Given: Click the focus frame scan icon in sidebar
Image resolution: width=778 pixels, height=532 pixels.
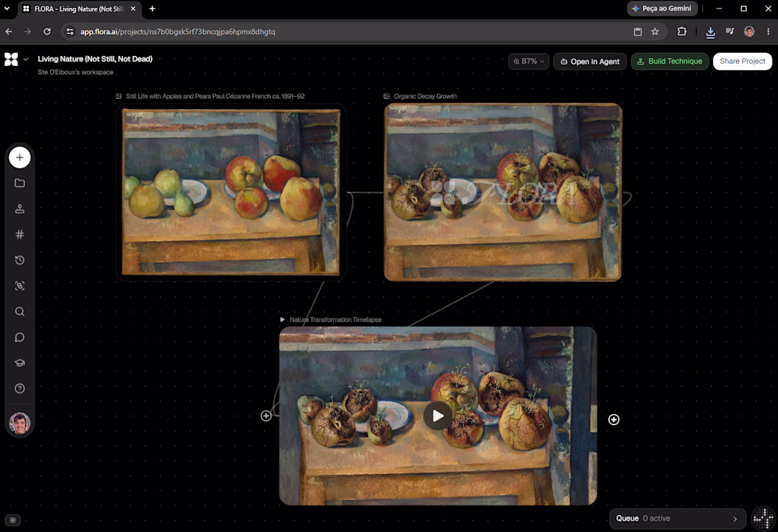Looking at the screenshot, I should 20,286.
